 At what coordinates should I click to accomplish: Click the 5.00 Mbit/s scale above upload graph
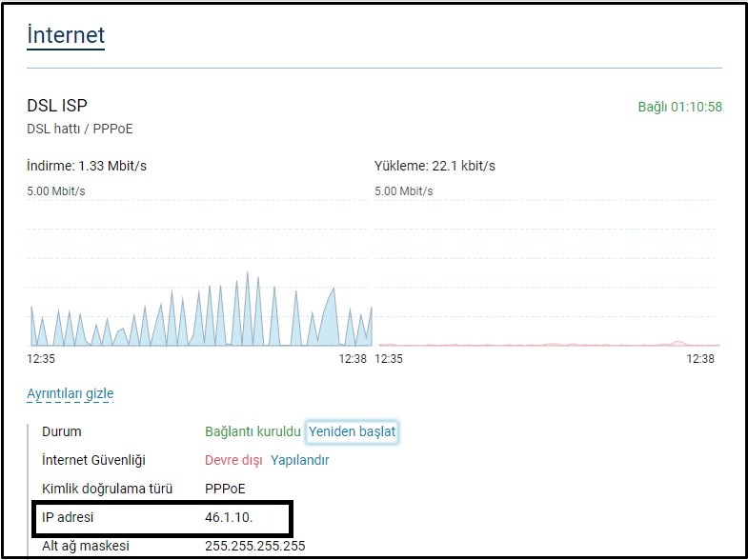(404, 190)
